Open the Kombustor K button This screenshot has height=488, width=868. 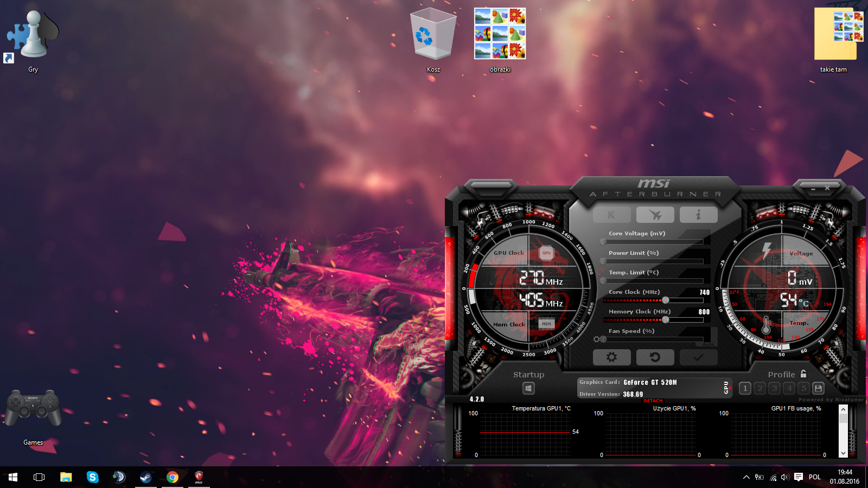(612, 215)
